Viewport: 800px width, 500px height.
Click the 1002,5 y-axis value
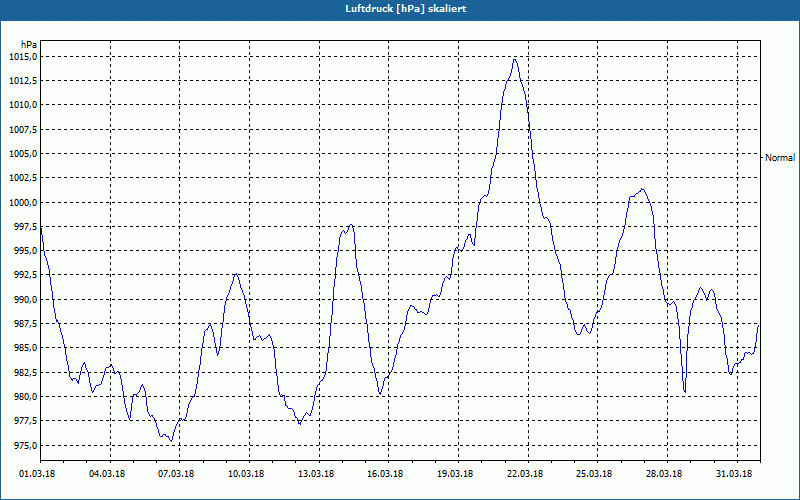(x=23, y=178)
